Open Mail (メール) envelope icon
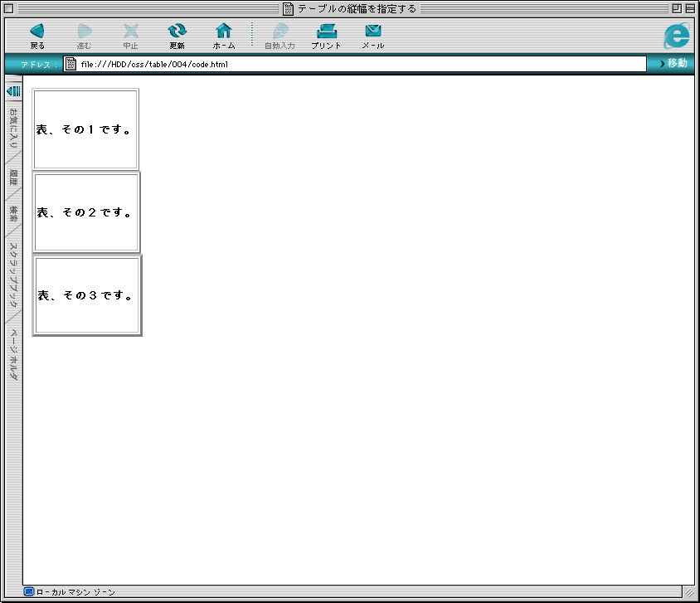 pos(373,31)
